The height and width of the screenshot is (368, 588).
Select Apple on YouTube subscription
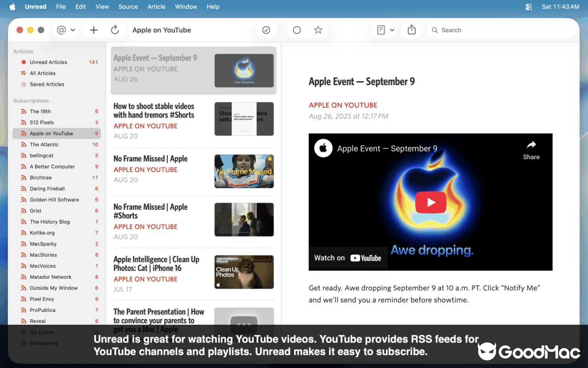pos(57,133)
